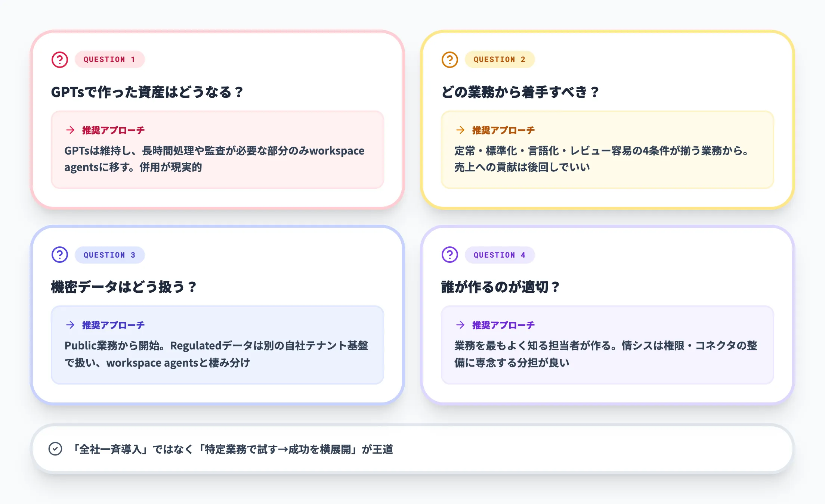Image resolution: width=825 pixels, height=504 pixels.
Task: Click the orange question mark icon on Question 2
Action: (449, 59)
